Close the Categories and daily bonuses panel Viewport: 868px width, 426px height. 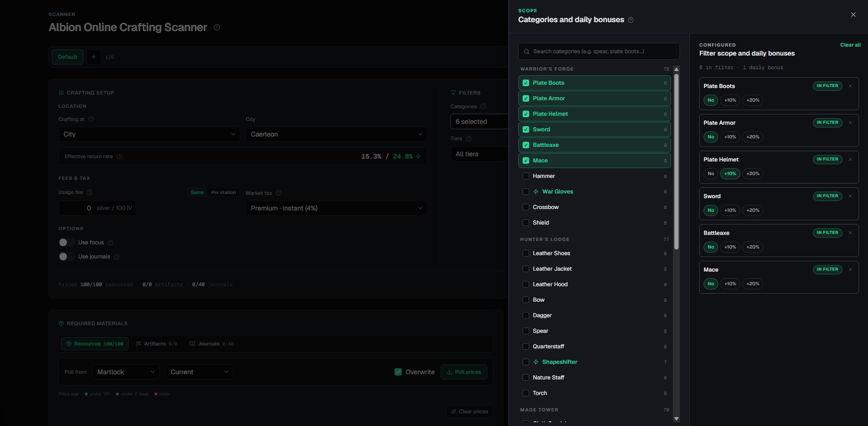[853, 15]
